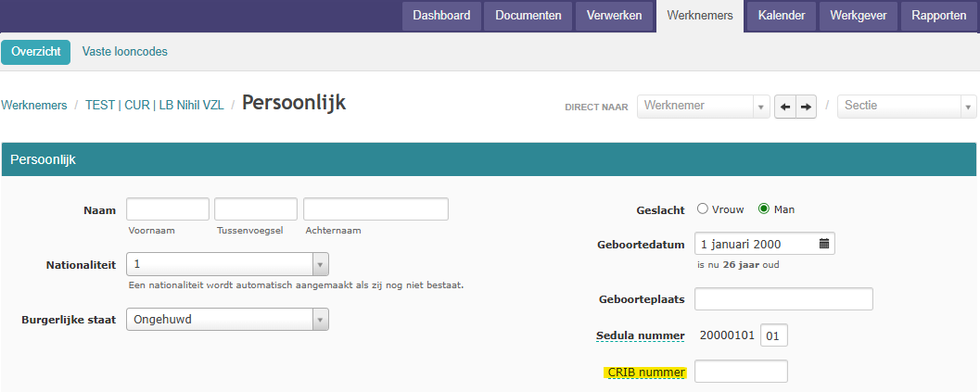
Task: Click the Achternaam input field
Action: [x=375, y=209]
